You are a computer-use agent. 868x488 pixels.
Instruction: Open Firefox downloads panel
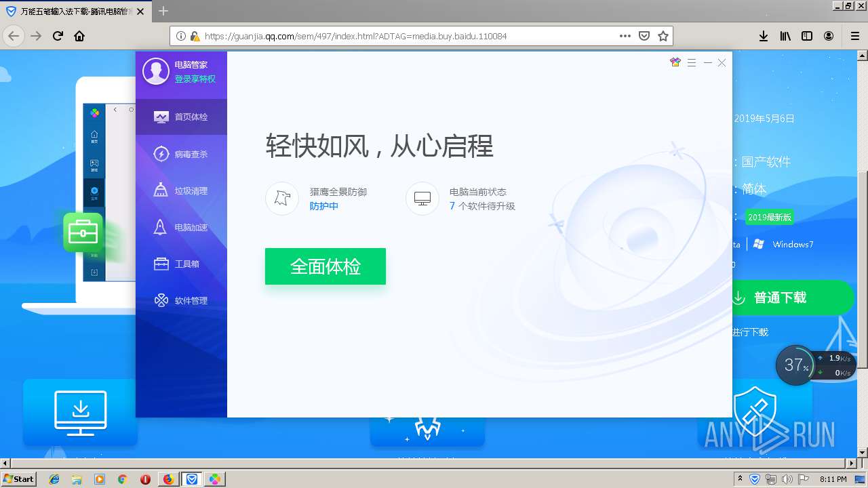click(x=764, y=36)
